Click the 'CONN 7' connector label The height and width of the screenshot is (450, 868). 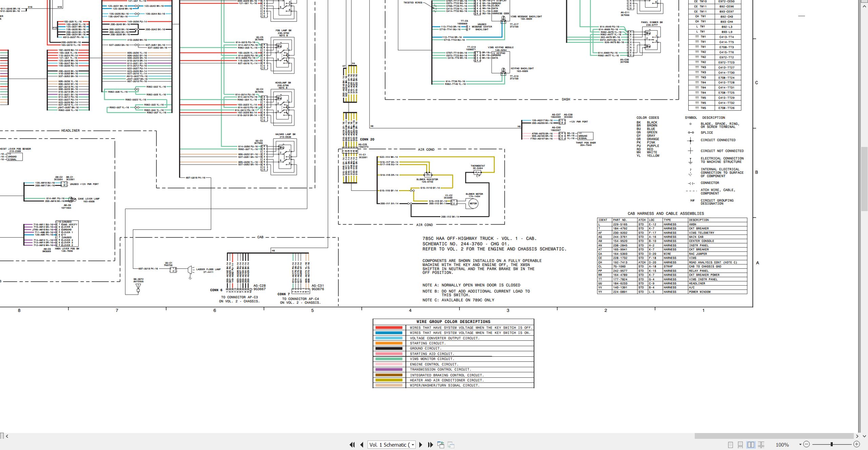(x=284, y=294)
